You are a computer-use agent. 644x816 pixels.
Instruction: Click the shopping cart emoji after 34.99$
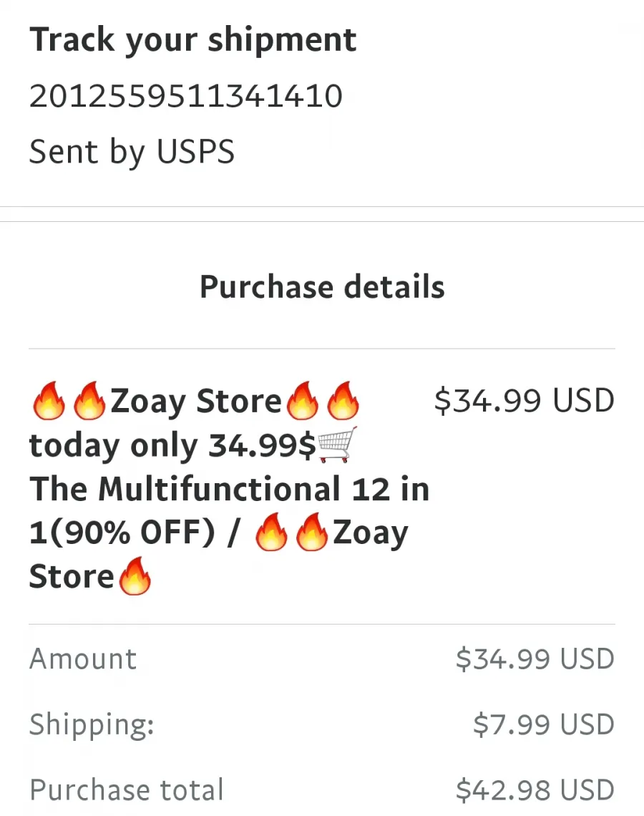tap(337, 445)
